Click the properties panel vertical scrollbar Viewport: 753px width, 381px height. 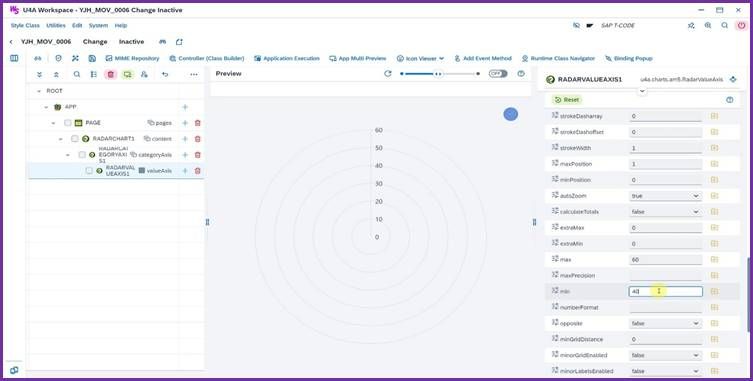(748, 295)
